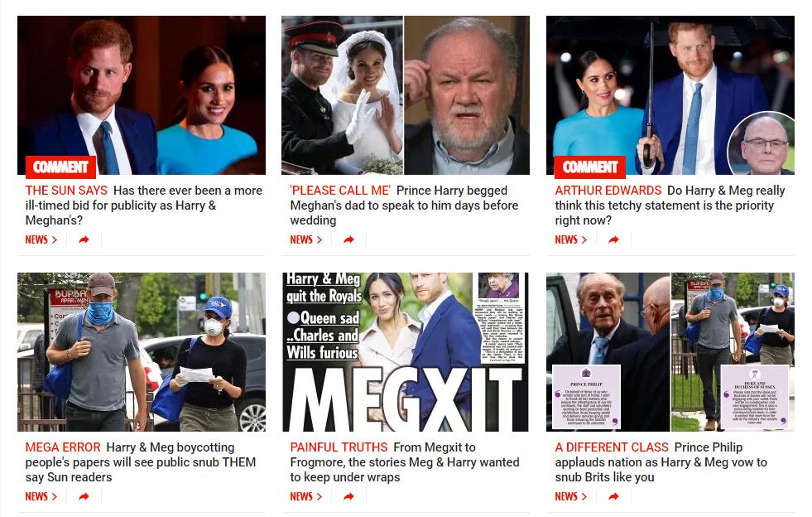812x517 pixels.
Task: Share the A DIFFERENT CLASS article
Action: (x=613, y=497)
